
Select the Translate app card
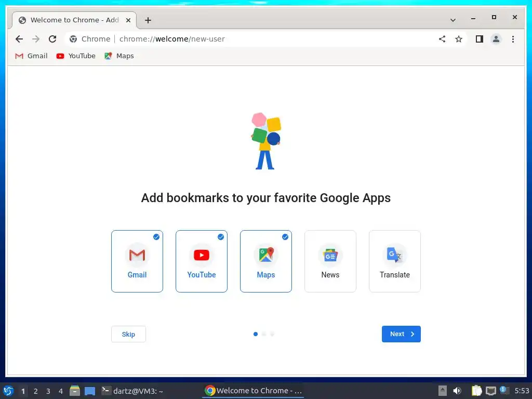395,261
